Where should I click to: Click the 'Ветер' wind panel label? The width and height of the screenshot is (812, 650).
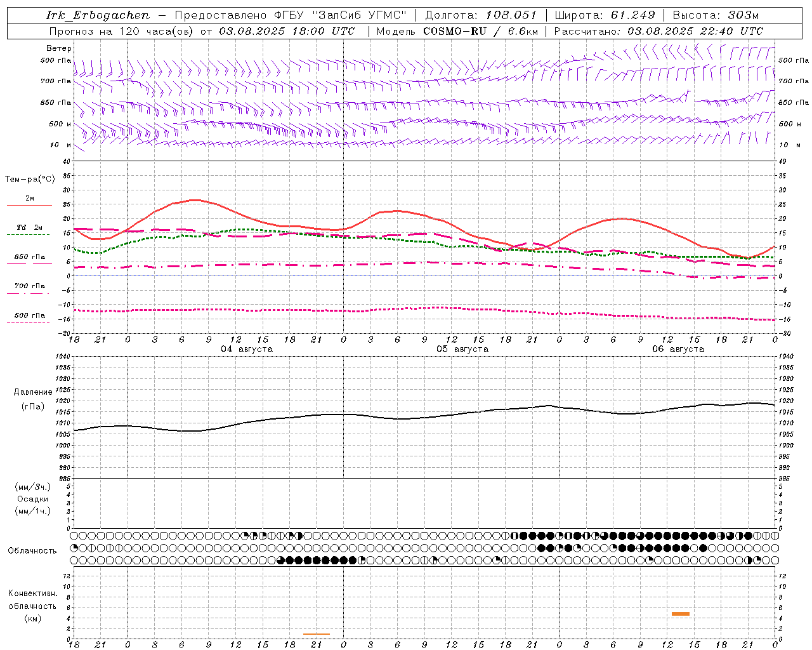tap(59, 48)
